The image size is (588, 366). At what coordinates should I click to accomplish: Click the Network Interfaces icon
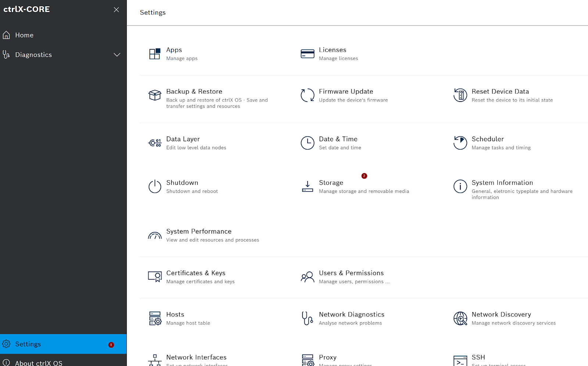point(155,360)
